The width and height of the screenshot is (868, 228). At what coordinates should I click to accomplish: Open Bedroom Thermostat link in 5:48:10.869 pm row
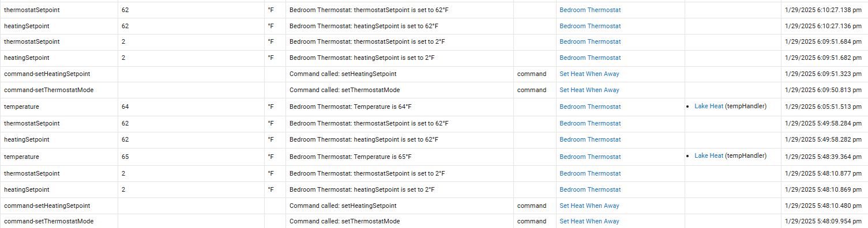click(x=590, y=189)
